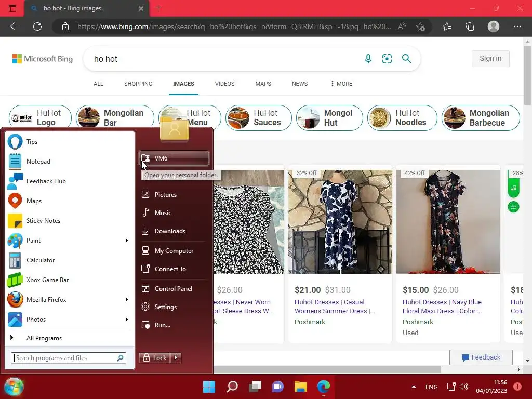Open Casual Womens Summer Dress link
The image size is (532, 399).
click(x=335, y=307)
